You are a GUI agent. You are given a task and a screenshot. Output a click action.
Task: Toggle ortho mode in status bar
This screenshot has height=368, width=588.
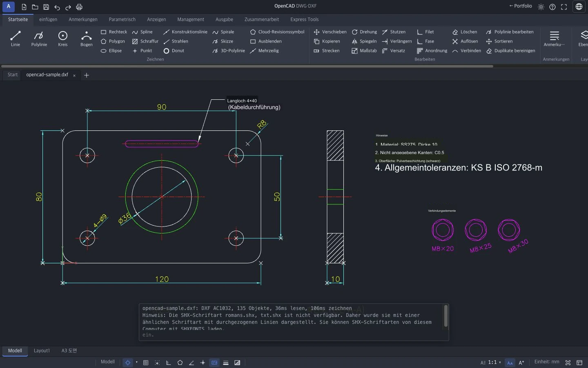(169, 363)
